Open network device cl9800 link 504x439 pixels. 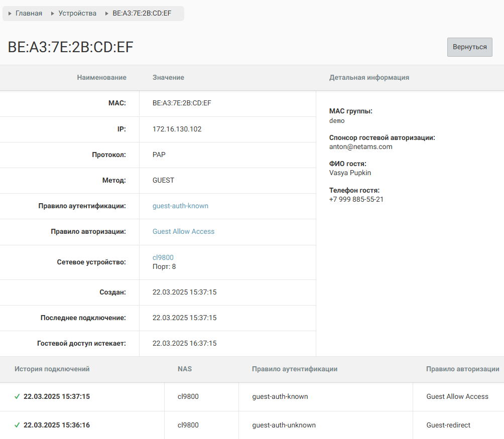tap(163, 257)
